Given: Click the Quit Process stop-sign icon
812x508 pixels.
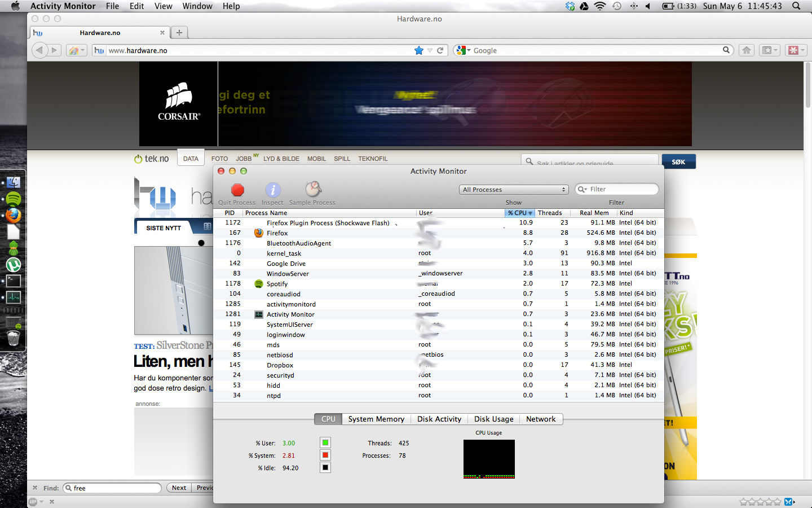Looking at the screenshot, I should point(237,190).
